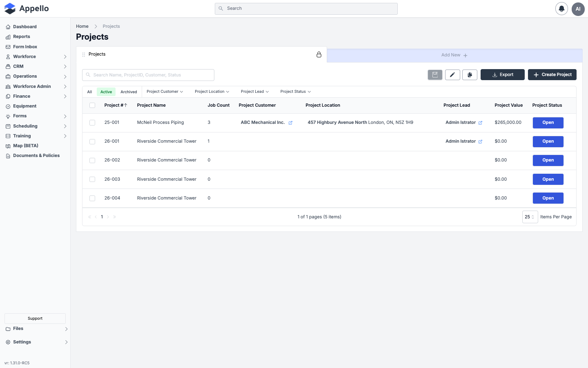Click the Export button
588x368 pixels.
pyautogui.click(x=502, y=75)
